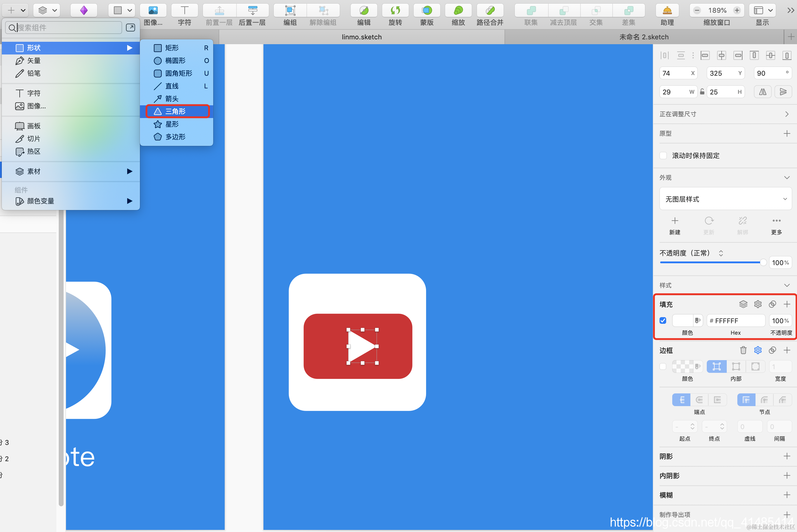Enable the border checkbox
The width and height of the screenshot is (797, 532).
663,366
